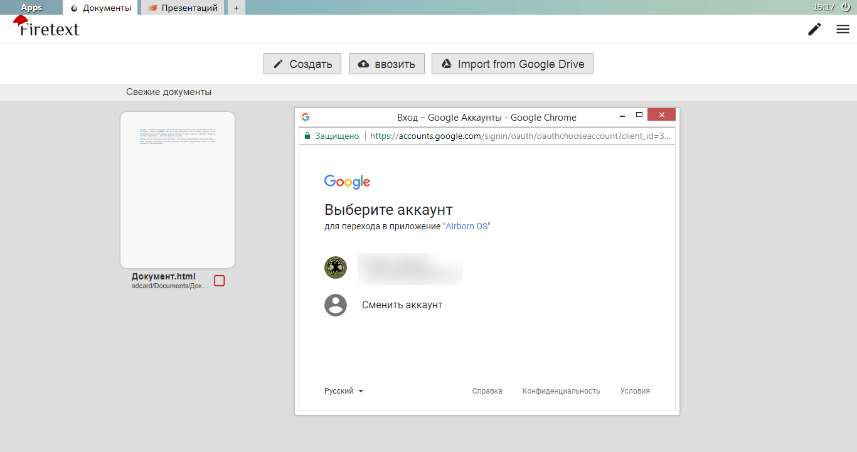857x452 pixels.
Task: Click the Google logo
Action: pos(347,181)
